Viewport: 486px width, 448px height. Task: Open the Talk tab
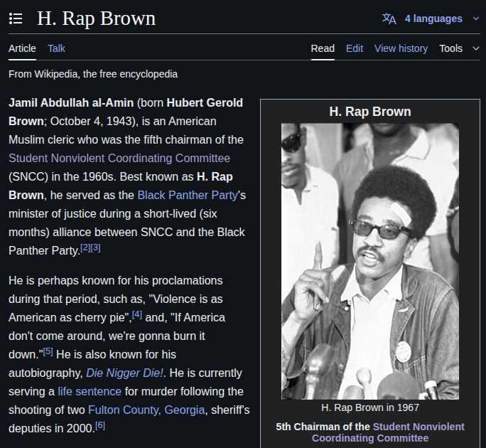point(56,48)
